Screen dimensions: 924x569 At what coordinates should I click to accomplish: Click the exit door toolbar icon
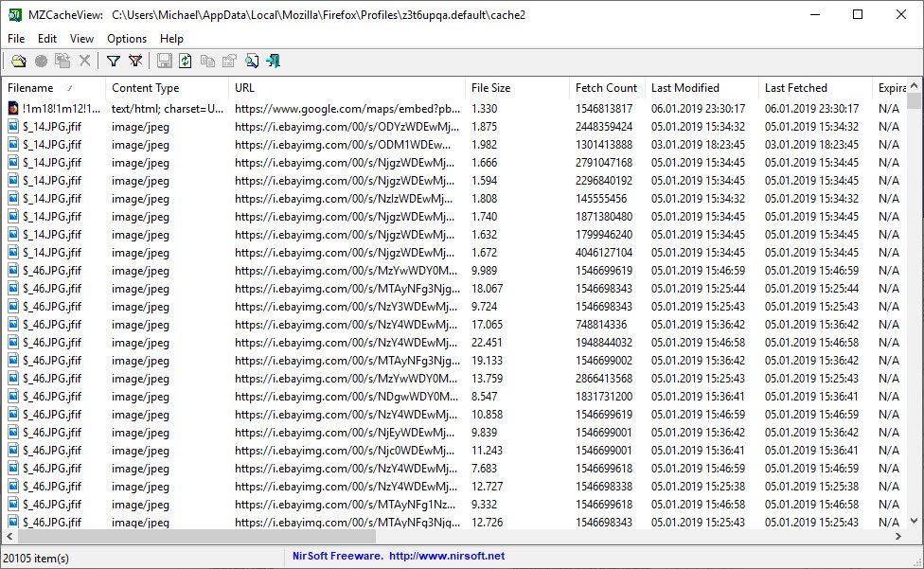(273, 61)
